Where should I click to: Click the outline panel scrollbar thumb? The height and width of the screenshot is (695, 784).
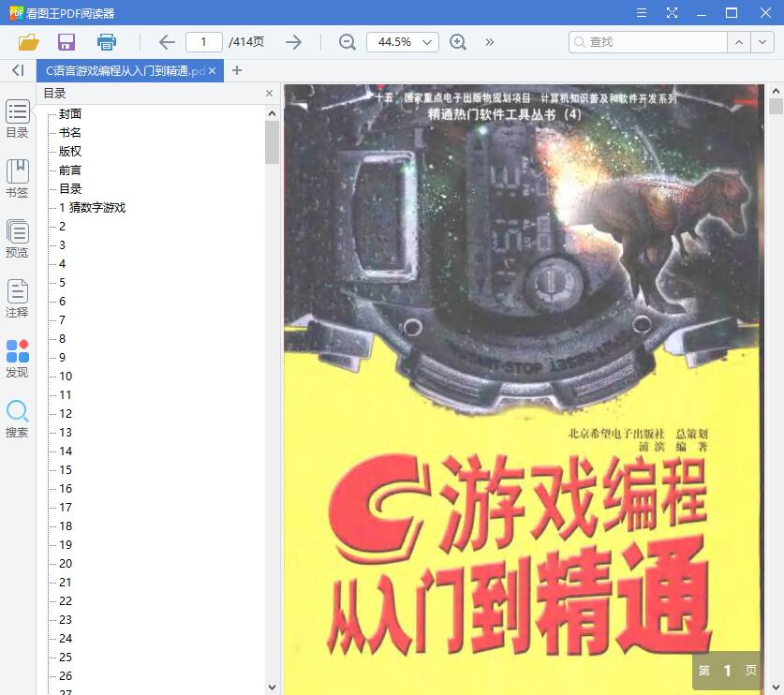point(272,142)
